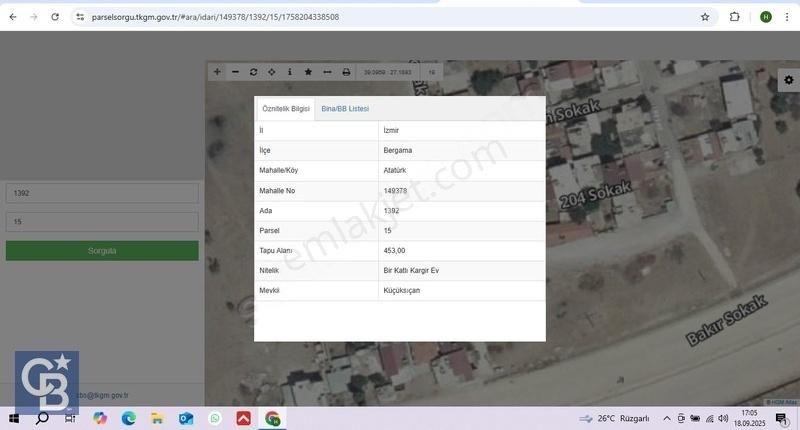Switch to Chrome window on taskbar

(272, 418)
